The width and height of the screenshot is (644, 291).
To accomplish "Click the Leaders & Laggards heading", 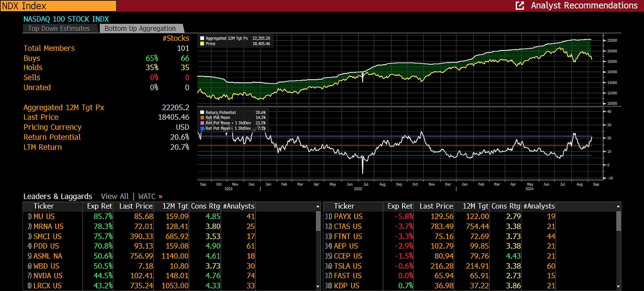I will pos(58,196).
